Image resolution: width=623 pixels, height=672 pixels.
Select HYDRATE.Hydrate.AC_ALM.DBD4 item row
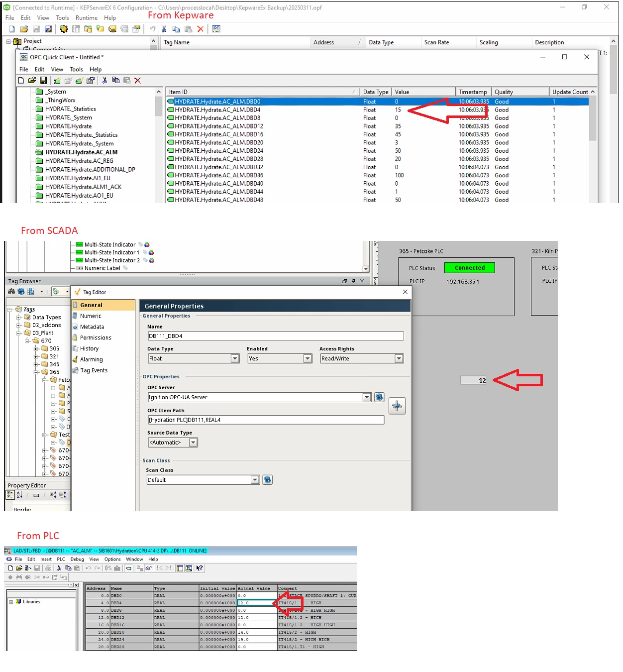pos(378,110)
